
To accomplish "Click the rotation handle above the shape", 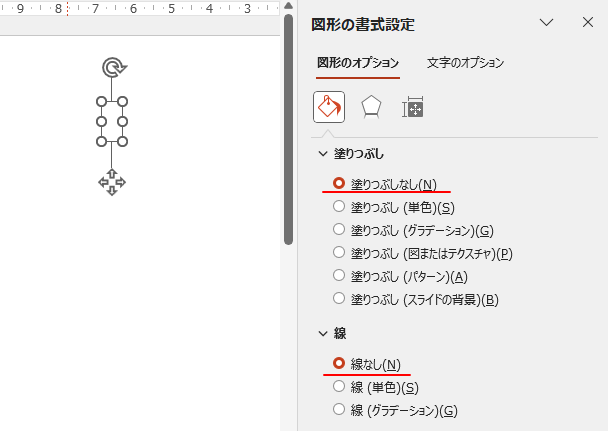I will click(x=114, y=67).
